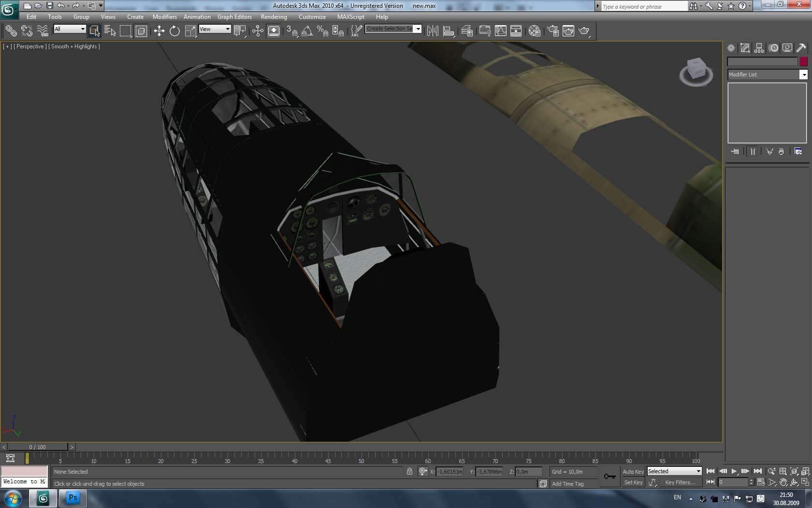
Task: Switch to the Hierarchy command panel
Action: (x=759, y=48)
